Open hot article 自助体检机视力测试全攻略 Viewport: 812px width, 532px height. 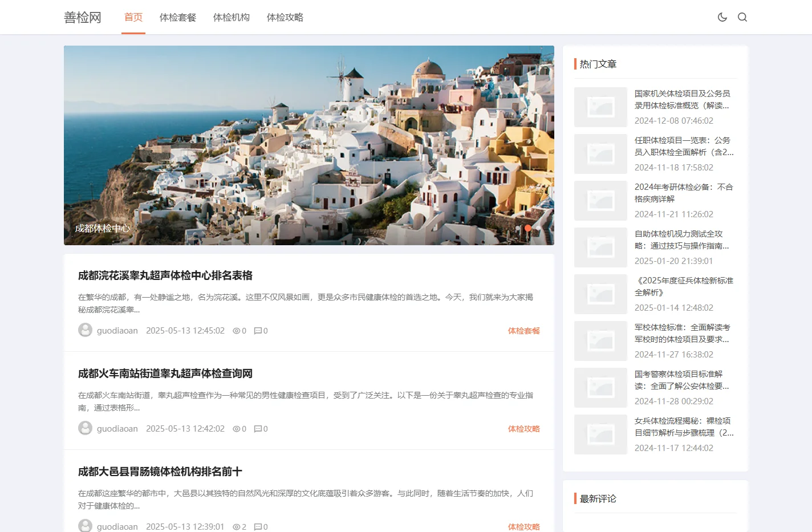pos(682,239)
